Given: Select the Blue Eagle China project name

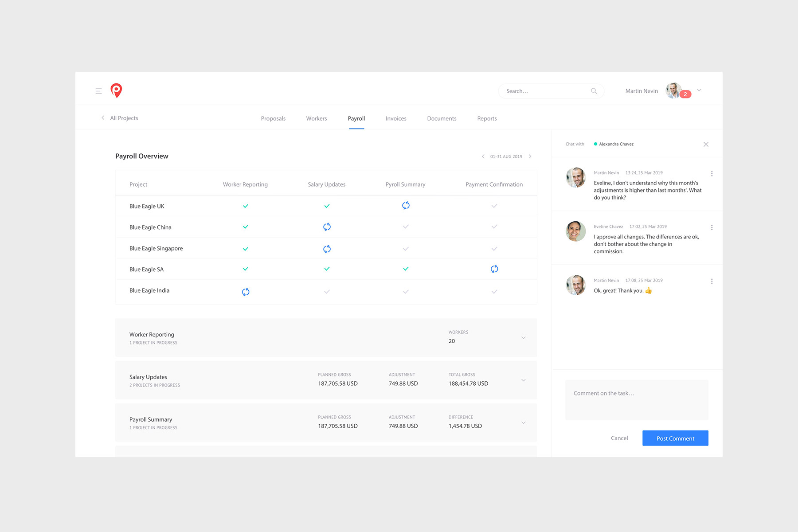Looking at the screenshot, I should pyautogui.click(x=150, y=227).
